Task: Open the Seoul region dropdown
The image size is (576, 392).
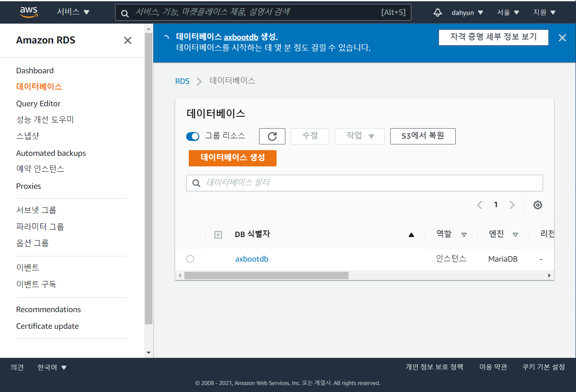Action: click(508, 13)
